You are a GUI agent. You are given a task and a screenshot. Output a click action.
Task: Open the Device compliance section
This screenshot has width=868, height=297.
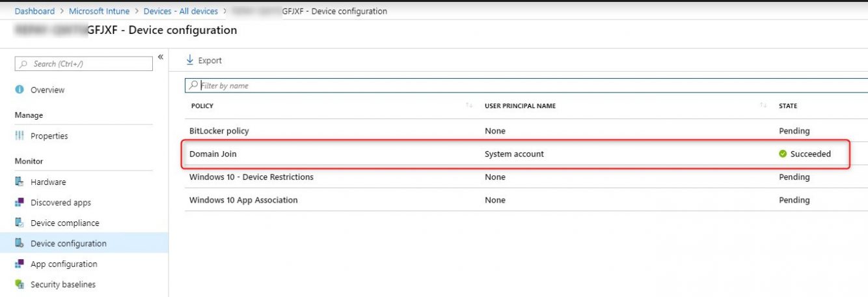coord(65,223)
